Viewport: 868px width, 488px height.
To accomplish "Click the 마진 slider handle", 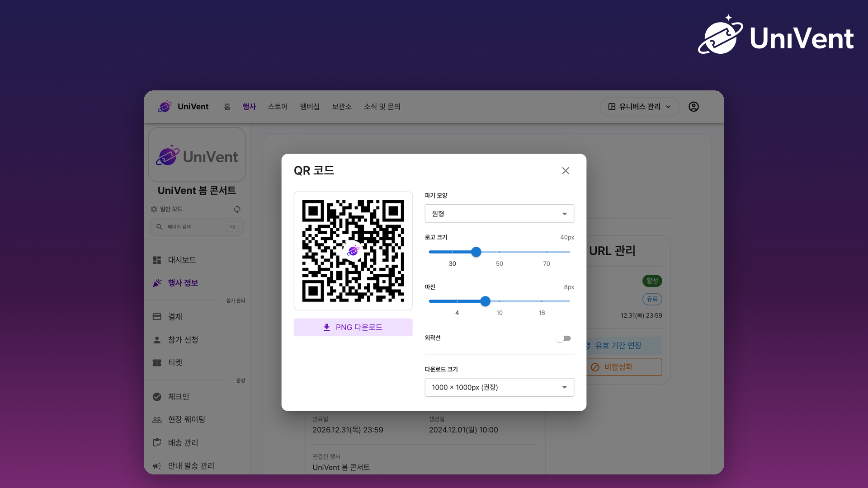I will point(485,301).
